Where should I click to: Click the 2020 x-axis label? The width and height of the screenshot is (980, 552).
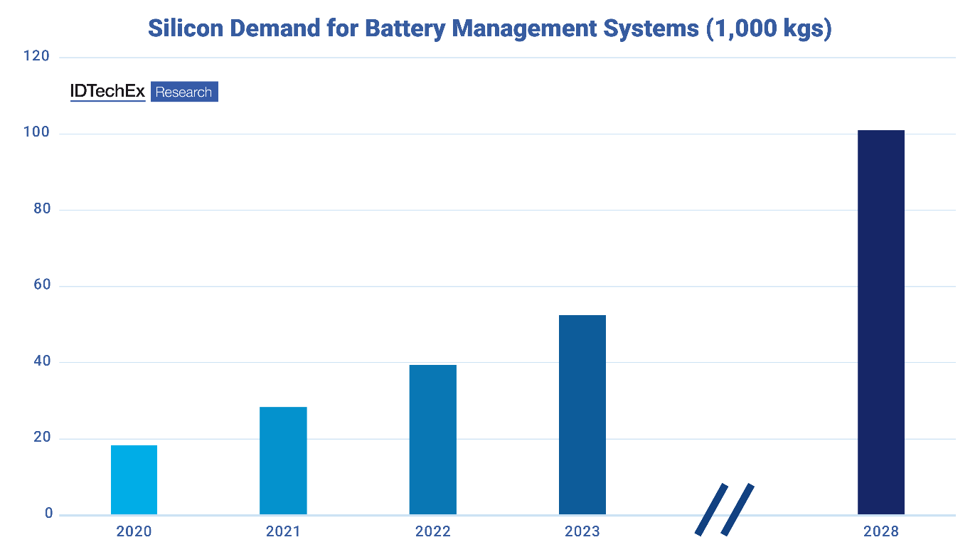(134, 531)
